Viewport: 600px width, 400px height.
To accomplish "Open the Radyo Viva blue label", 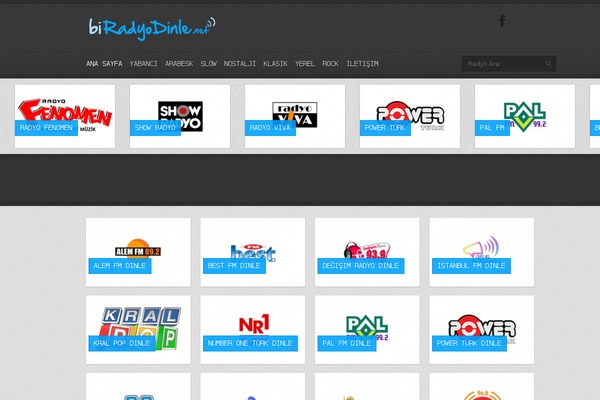I will [x=270, y=127].
